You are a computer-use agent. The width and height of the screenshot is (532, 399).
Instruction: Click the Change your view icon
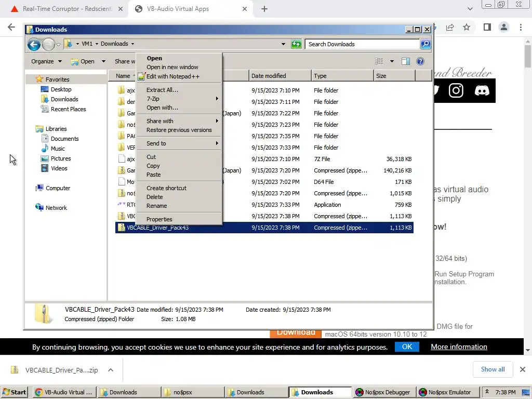point(379,61)
